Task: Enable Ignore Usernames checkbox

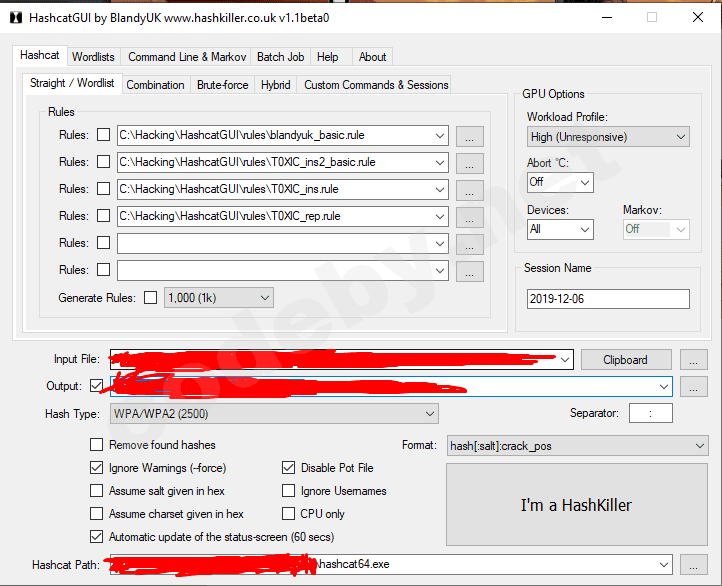Action: coord(288,491)
